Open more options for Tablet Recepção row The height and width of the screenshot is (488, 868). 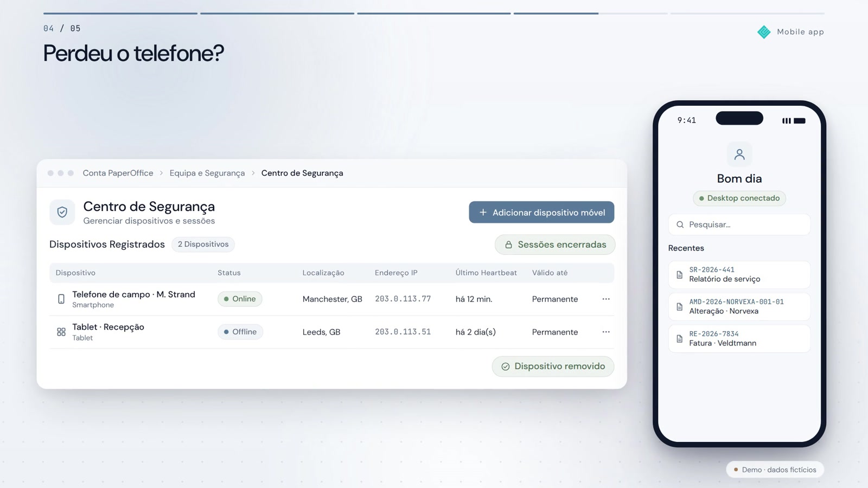606,332
